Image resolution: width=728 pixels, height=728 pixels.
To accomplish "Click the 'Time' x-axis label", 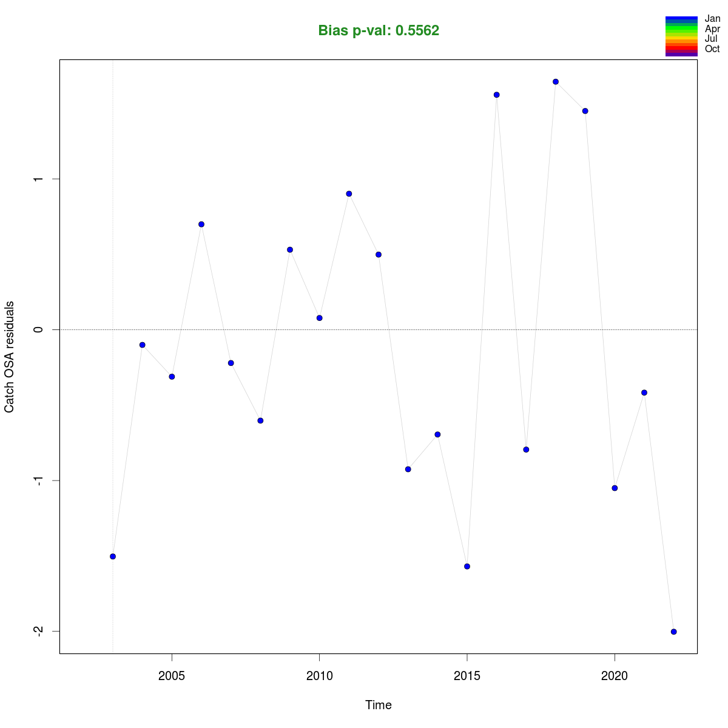I will [x=379, y=705].
